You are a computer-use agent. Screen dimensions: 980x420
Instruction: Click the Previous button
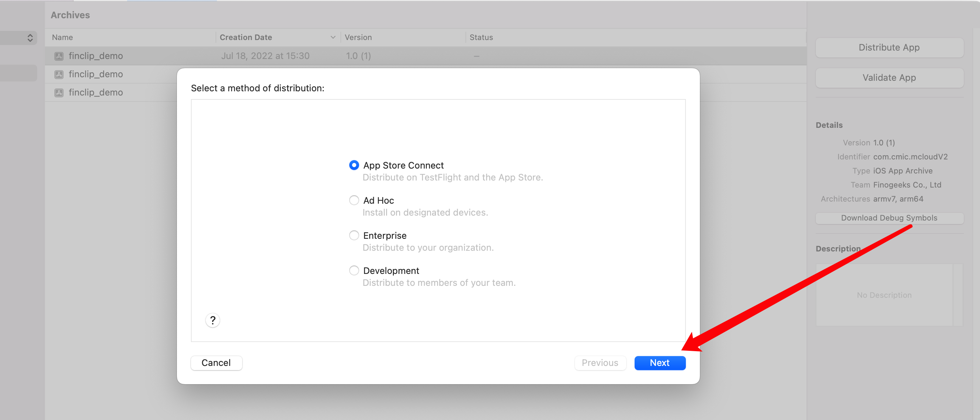(x=600, y=362)
